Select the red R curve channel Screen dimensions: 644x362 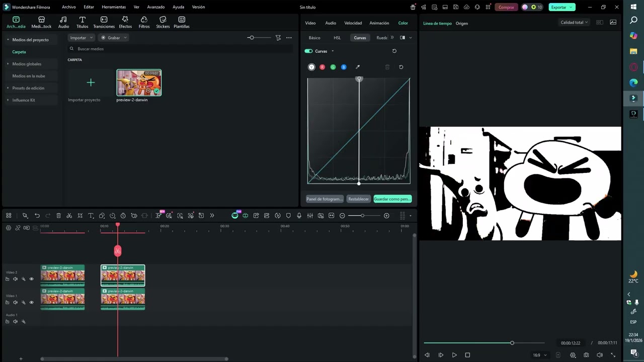click(x=322, y=67)
